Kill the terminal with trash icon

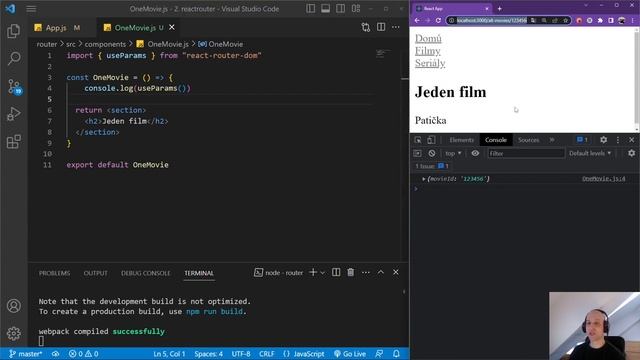point(351,272)
